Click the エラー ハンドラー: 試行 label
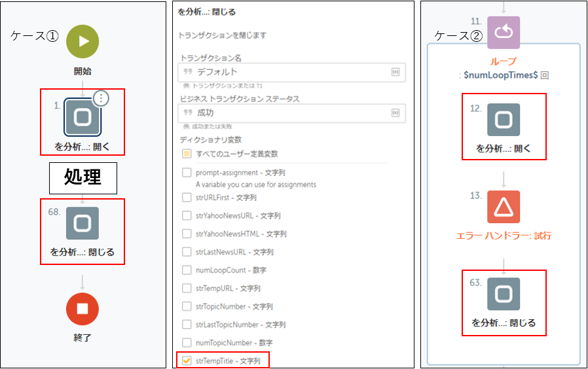588x369 pixels. coord(504,236)
